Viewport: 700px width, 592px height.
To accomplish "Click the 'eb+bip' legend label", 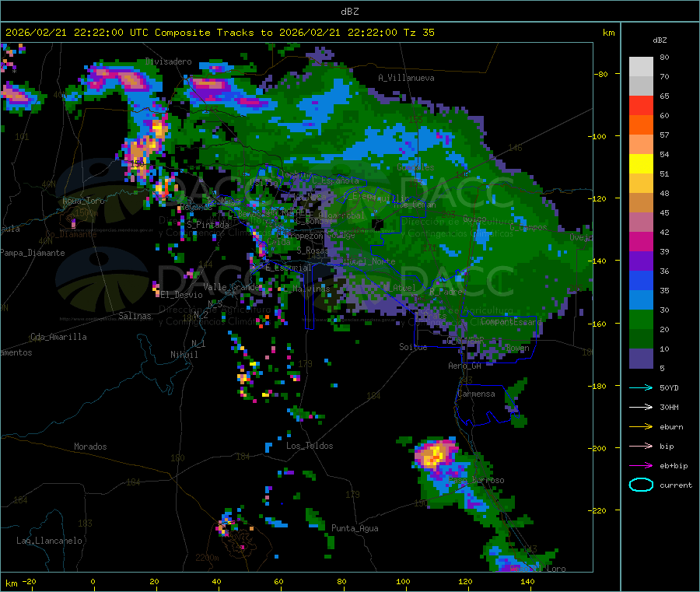I will coord(674,466).
